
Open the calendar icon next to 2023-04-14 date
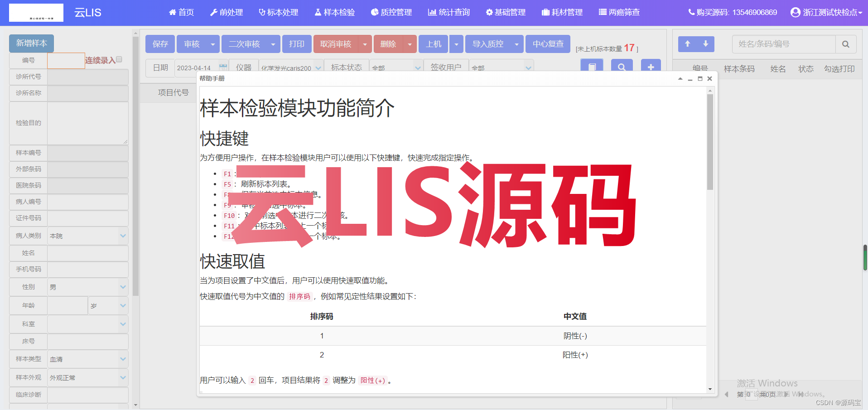coord(223,66)
